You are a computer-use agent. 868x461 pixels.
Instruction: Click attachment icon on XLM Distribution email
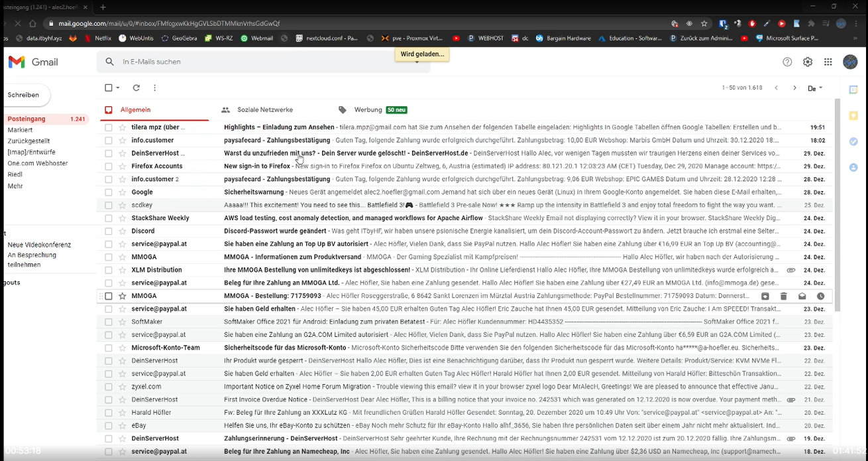[x=790, y=270]
